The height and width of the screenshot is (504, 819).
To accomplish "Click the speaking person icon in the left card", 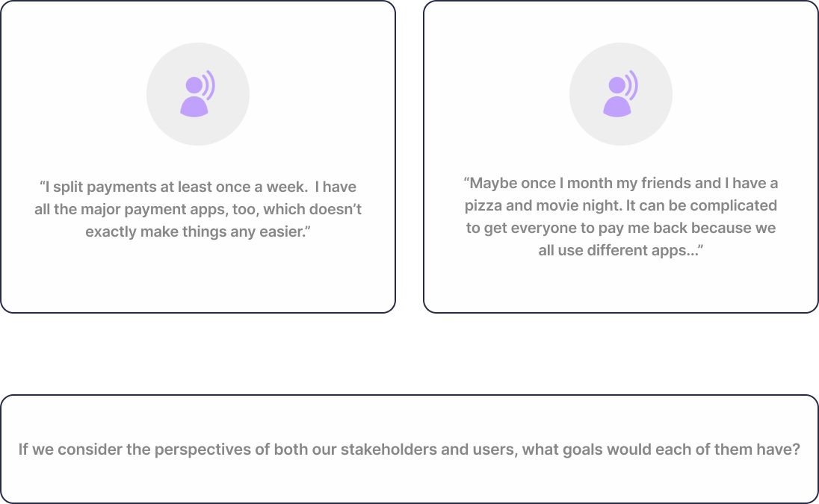I will (197, 95).
